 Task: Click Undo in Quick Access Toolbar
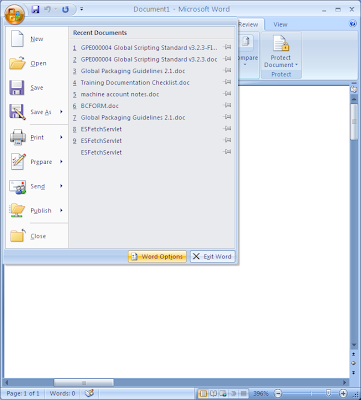click(x=48, y=9)
